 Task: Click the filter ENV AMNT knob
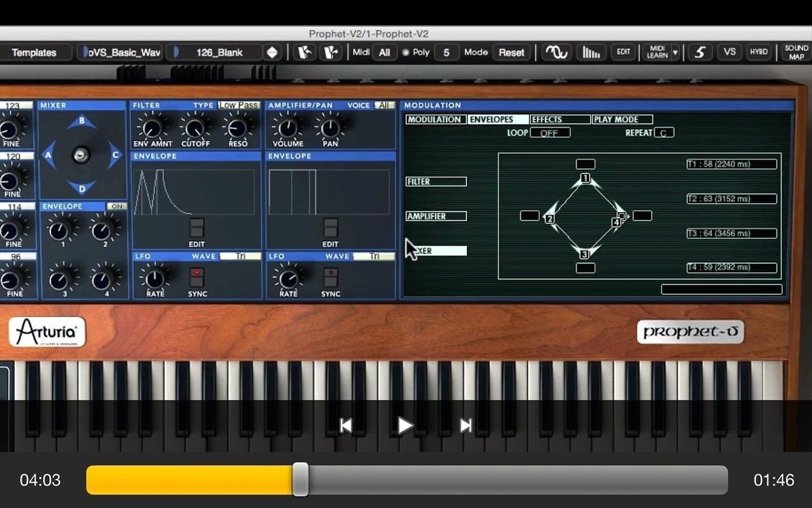(153, 127)
